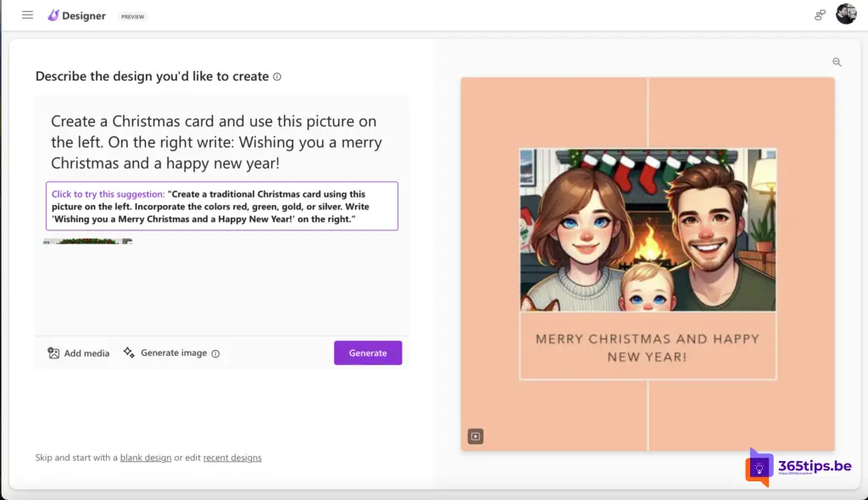Viewport: 868px width, 500px height.
Task: Open the profile avatar menu
Action: [x=846, y=14]
